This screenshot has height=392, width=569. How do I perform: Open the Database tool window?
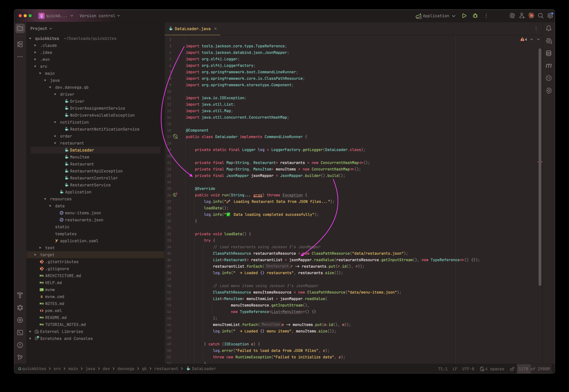549,53
